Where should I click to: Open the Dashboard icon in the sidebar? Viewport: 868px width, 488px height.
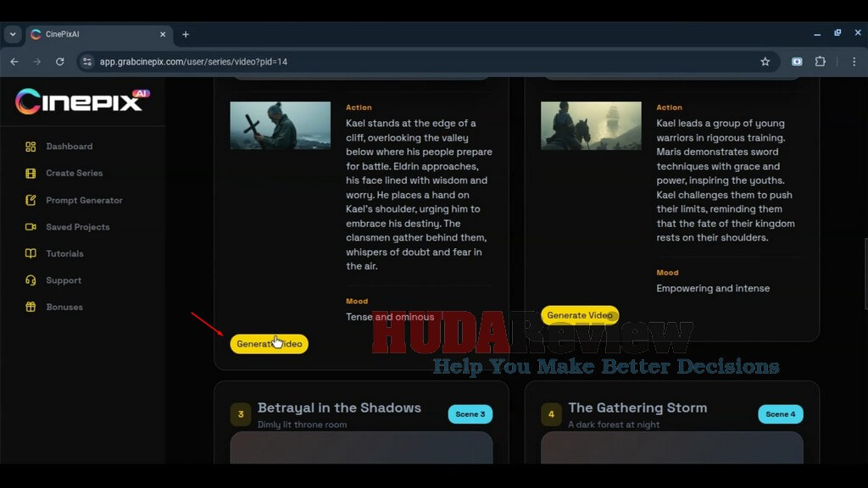click(x=31, y=147)
